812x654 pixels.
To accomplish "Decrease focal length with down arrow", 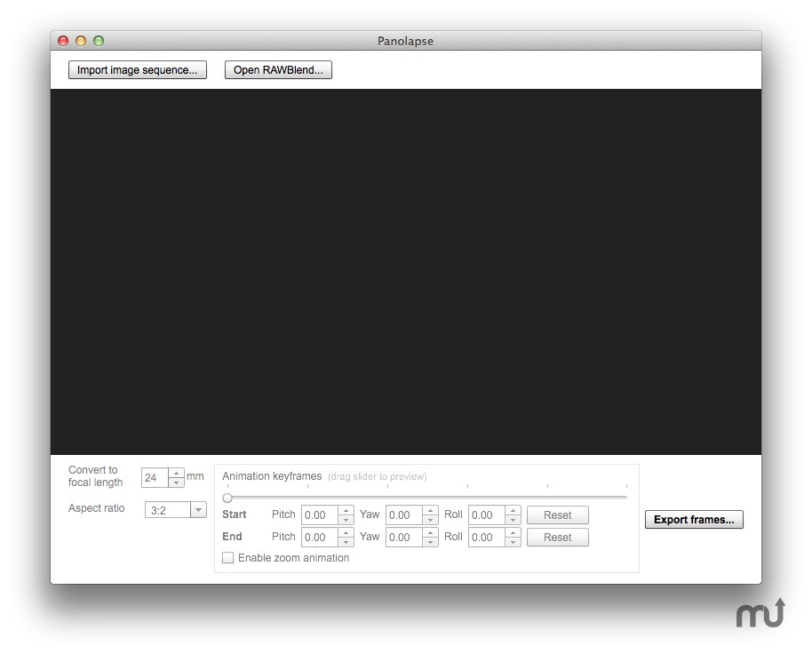I will point(177,483).
